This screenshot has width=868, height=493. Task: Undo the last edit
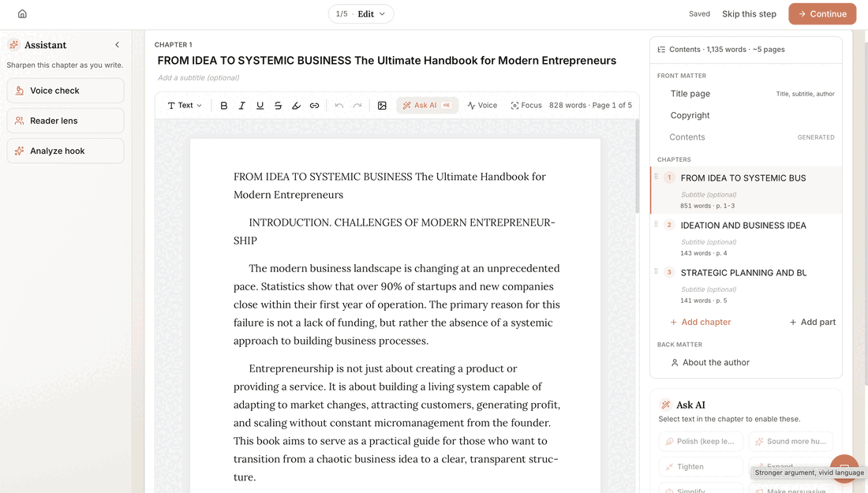(339, 105)
